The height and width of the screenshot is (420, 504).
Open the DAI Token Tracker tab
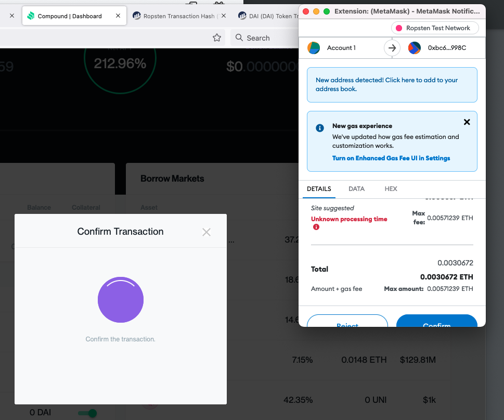pyautogui.click(x=268, y=16)
